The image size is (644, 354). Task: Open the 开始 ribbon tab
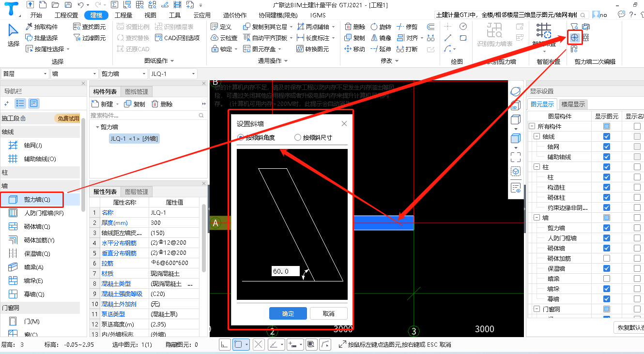pos(36,15)
